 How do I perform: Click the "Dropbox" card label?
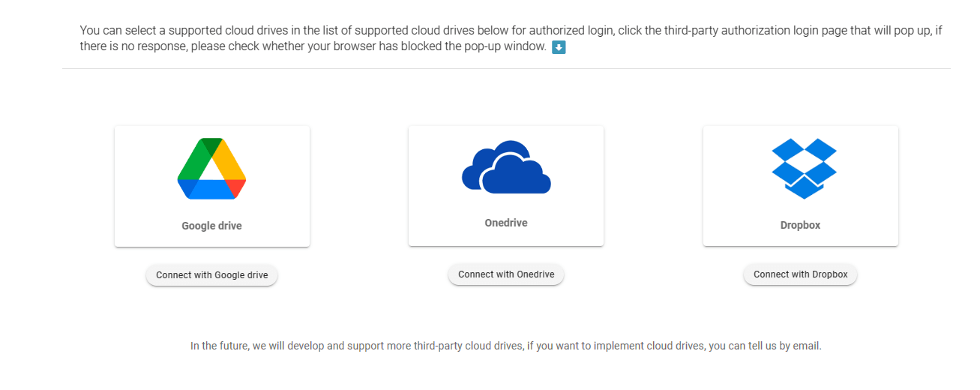[x=800, y=225]
